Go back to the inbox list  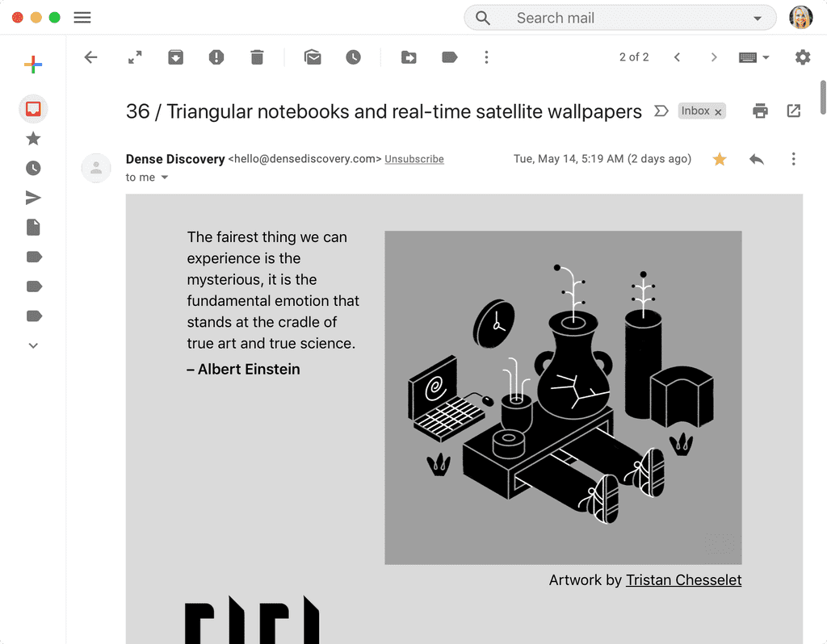pos(90,57)
